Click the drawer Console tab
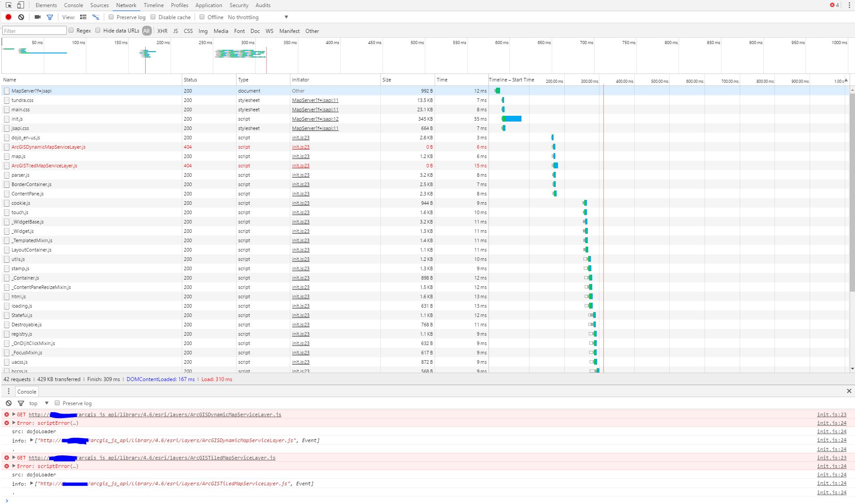 (27, 391)
